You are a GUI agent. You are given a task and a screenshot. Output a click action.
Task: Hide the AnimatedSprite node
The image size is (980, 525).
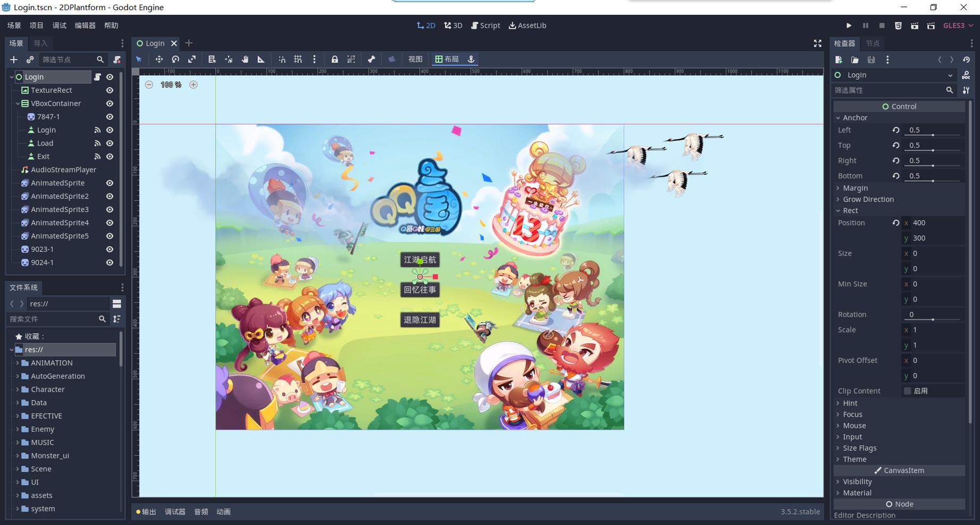click(x=110, y=183)
